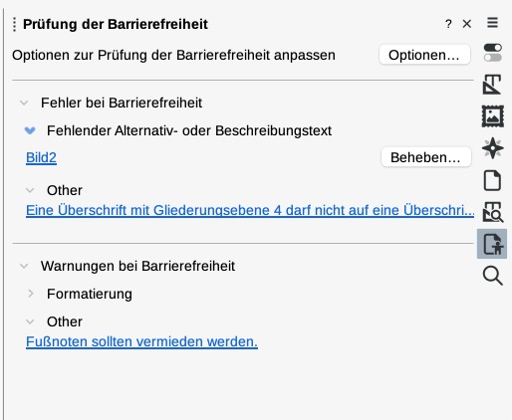This screenshot has width=512, height=420.
Task: Collapse the Fehler bei Barrierefreiheit section
Action: click(24, 103)
